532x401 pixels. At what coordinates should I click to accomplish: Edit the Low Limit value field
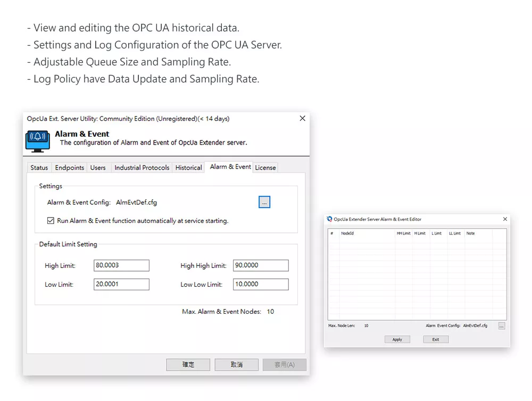[121, 285]
